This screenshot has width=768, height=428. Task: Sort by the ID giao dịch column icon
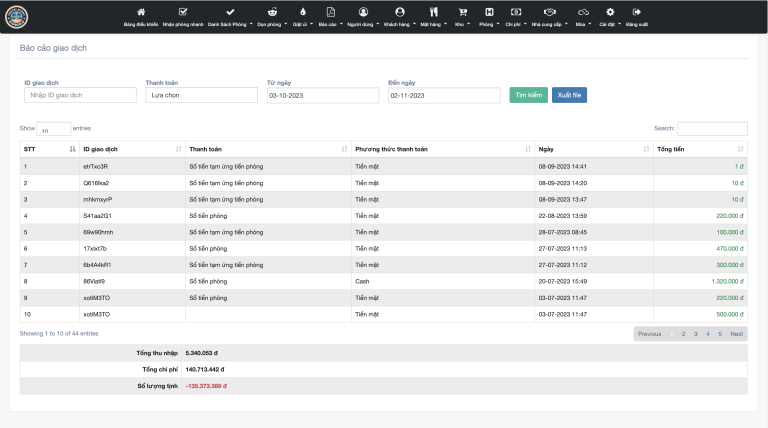[178, 149]
